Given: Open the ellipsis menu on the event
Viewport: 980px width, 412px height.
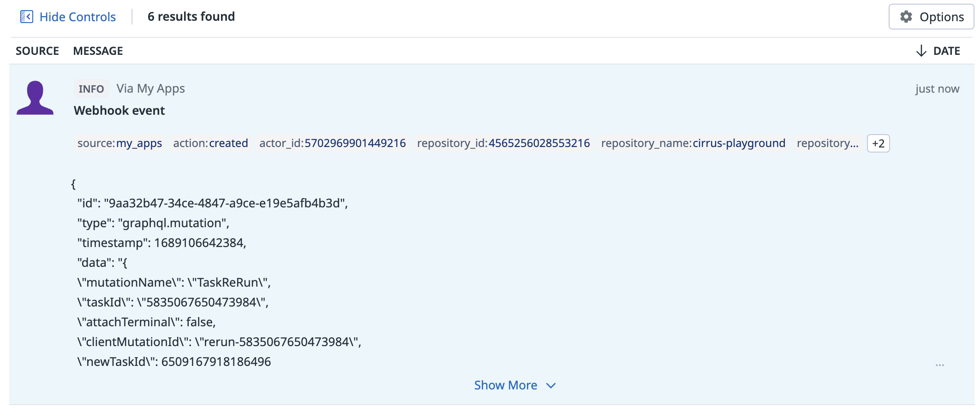Looking at the screenshot, I should pos(940,365).
